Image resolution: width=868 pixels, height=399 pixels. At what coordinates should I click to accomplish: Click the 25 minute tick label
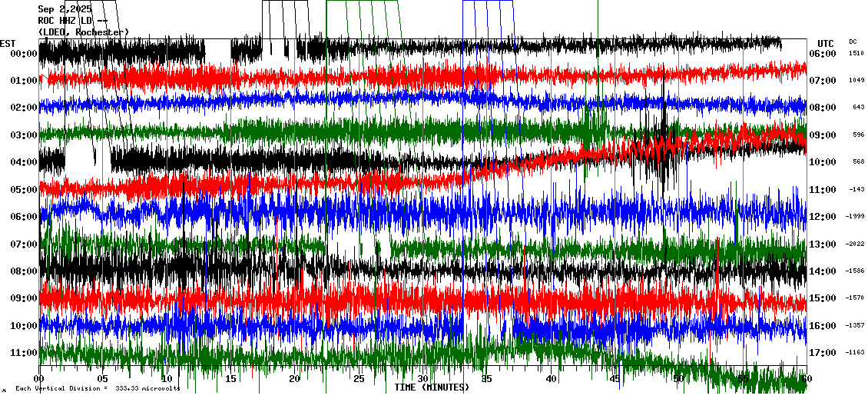tap(359, 379)
